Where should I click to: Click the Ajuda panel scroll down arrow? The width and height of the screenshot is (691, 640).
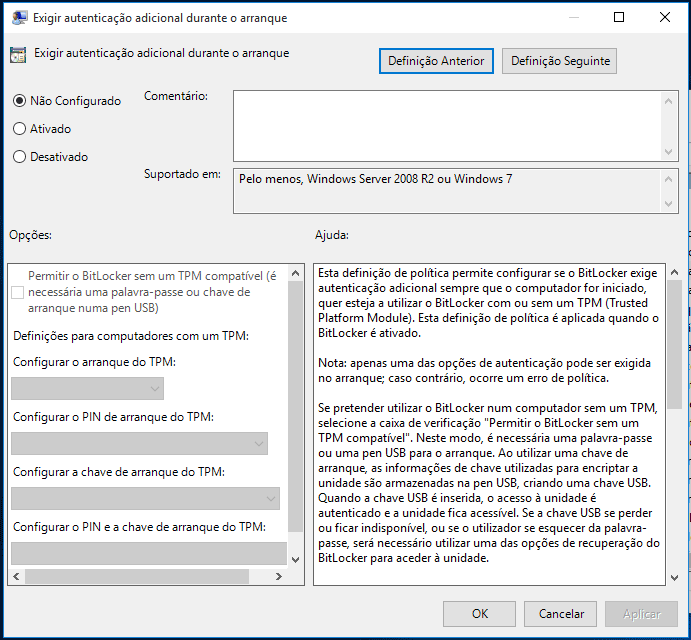pyautogui.click(x=674, y=577)
